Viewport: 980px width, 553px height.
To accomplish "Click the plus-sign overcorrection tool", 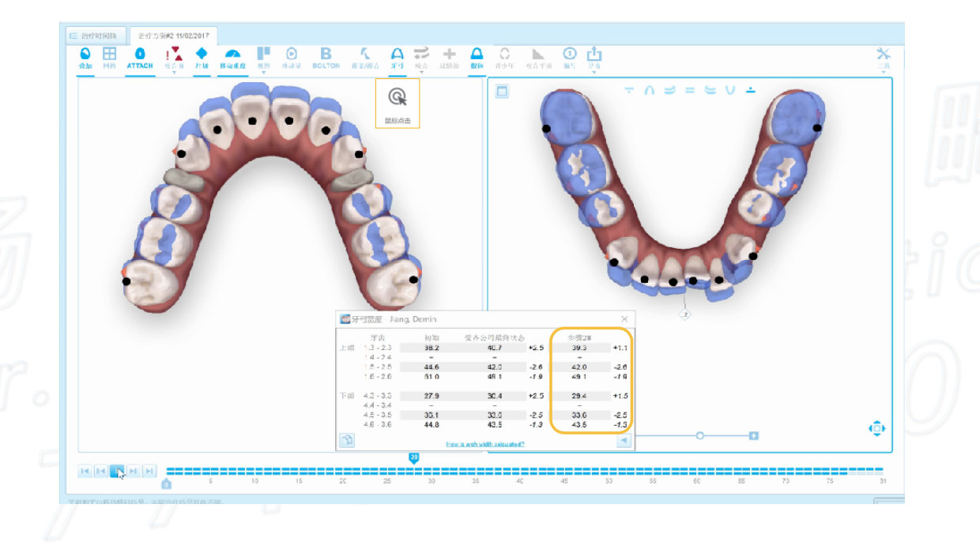I will (x=449, y=54).
